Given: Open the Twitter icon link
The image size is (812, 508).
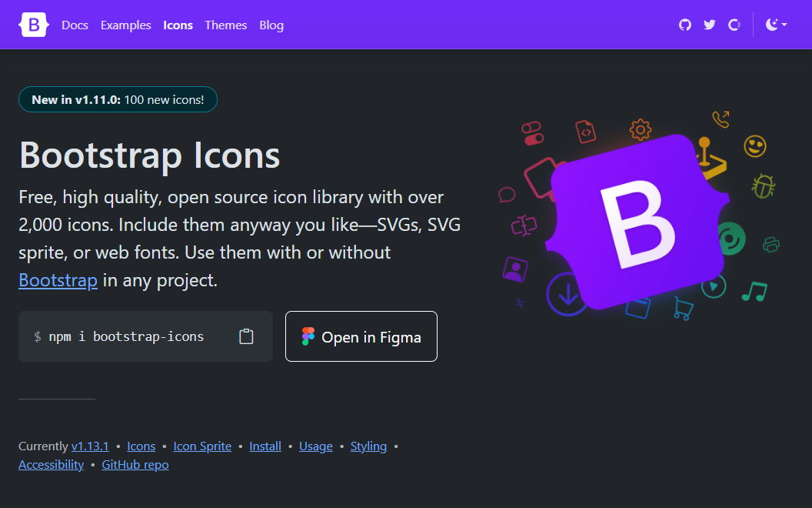Looking at the screenshot, I should [x=710, y=25].
